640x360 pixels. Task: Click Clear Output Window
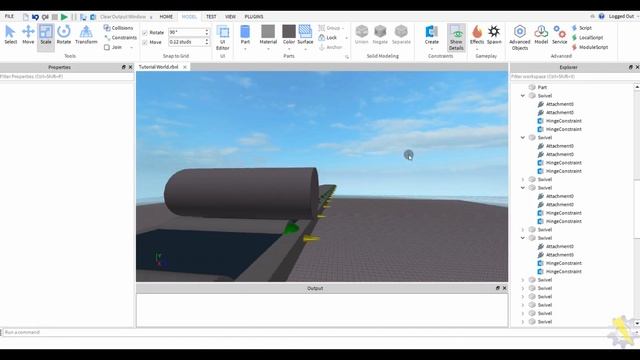point(123,17)
